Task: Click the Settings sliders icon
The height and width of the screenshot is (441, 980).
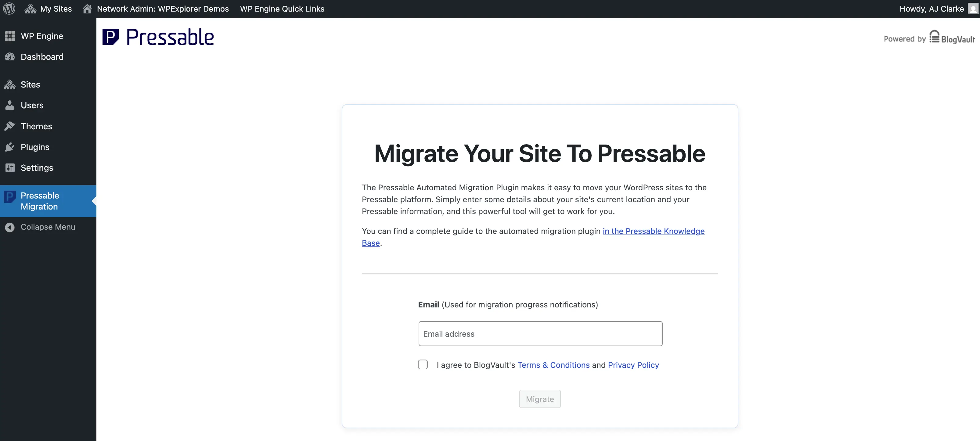Action: click(10, 168)
